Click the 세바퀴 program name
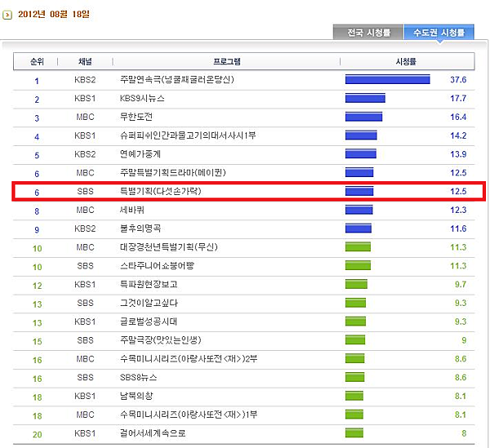 tap(132, 210)
